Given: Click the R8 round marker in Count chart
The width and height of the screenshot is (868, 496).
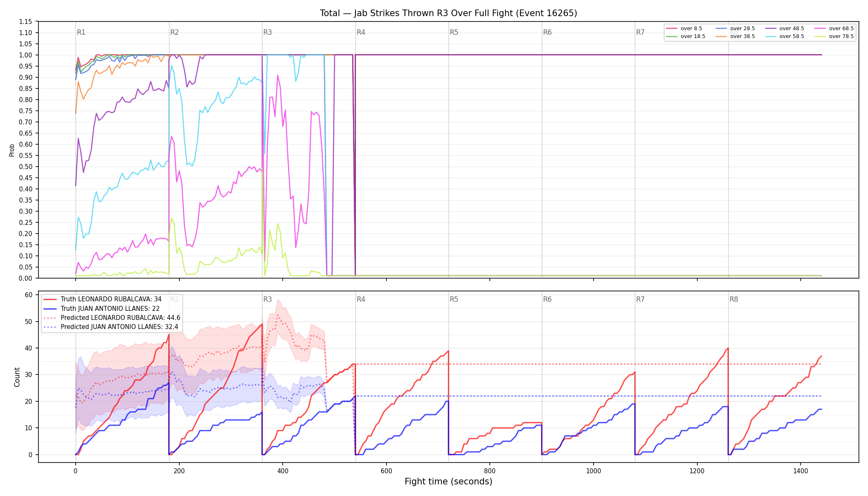Looking at the screenshot, I should [734, 299].
